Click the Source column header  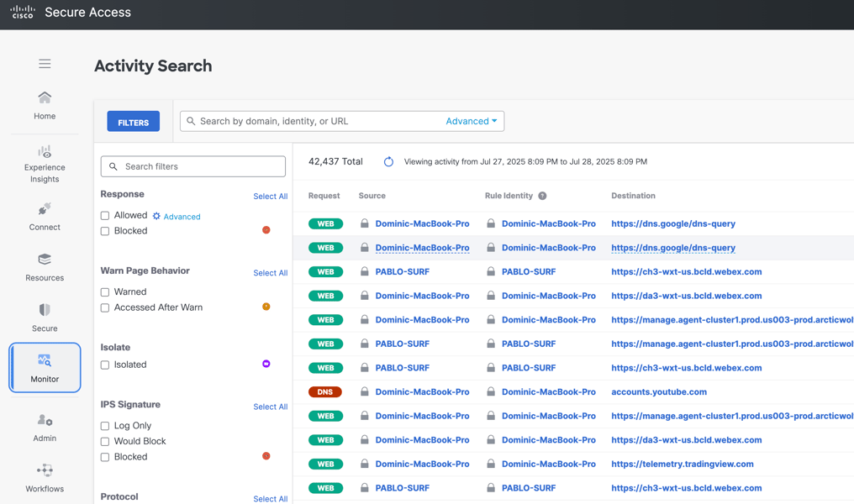tap(372, 196)
